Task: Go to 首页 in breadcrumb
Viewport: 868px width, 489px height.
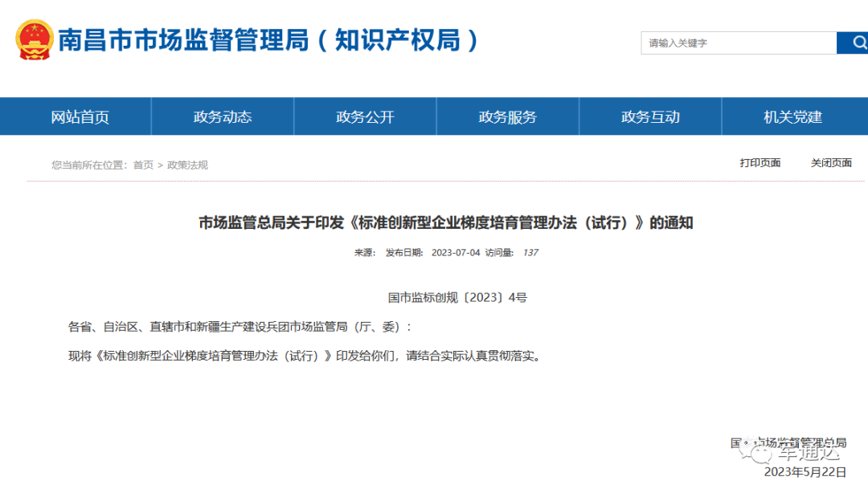Action: [143, 165]
